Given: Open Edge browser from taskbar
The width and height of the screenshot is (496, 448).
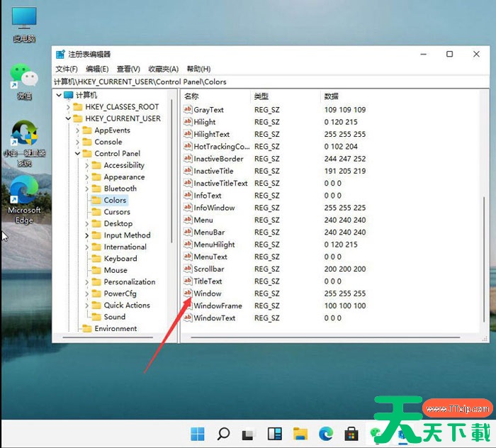Looking at the screenshot, I should tap(326, 434).
